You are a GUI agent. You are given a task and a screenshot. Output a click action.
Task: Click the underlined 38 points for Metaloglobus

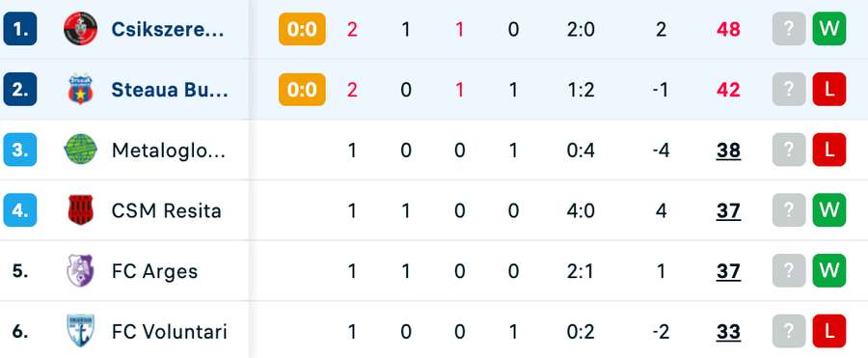(728, 151)
